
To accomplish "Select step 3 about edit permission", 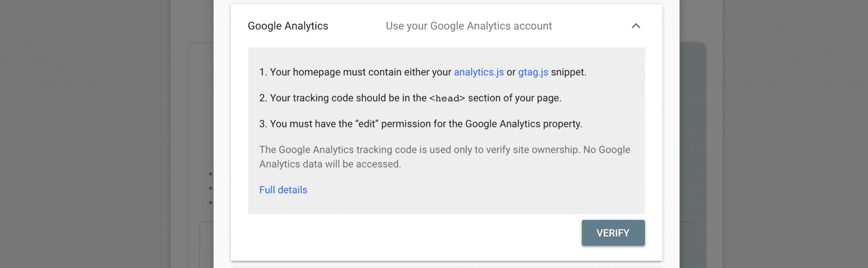I will (421, 124).
